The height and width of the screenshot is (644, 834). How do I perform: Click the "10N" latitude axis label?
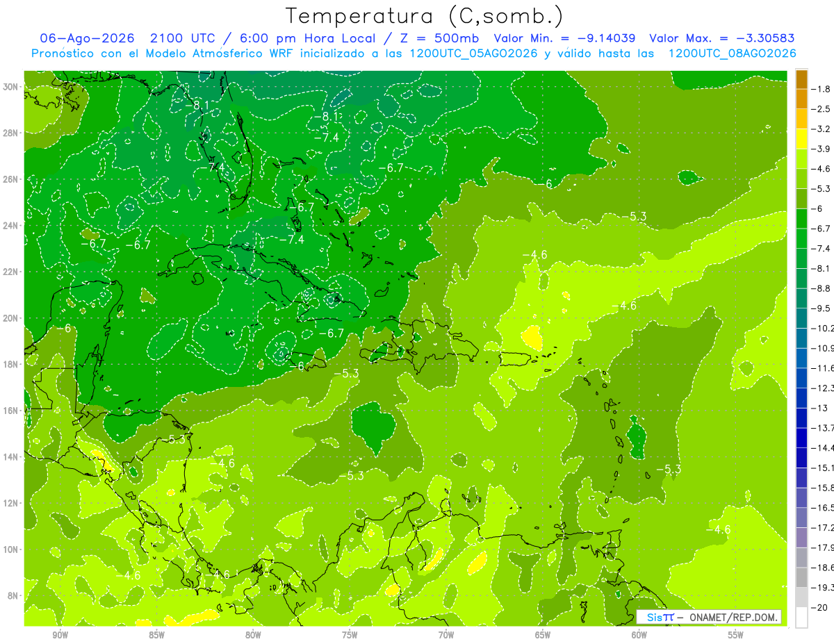(x=12, y=550)
